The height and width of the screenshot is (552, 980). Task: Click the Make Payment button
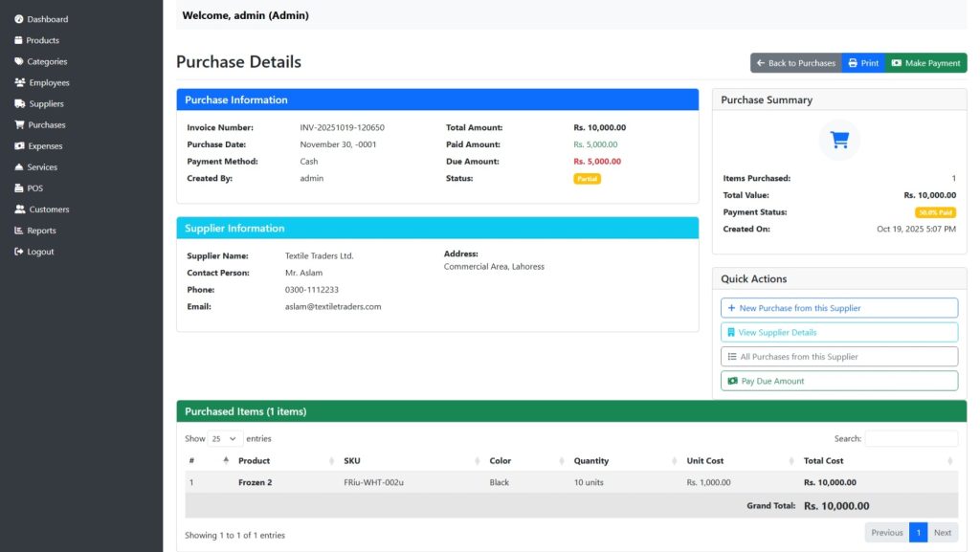925,63
